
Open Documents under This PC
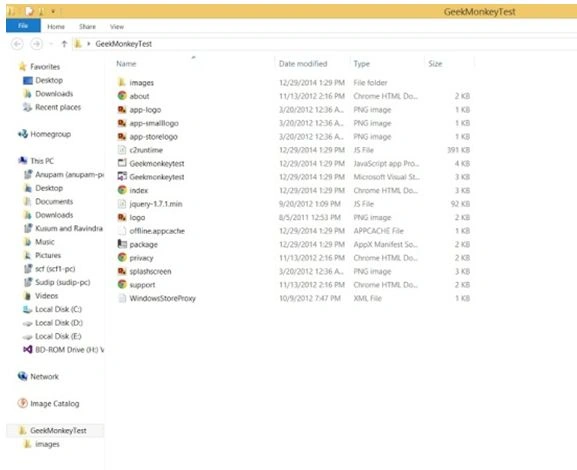tap(54, 201)
